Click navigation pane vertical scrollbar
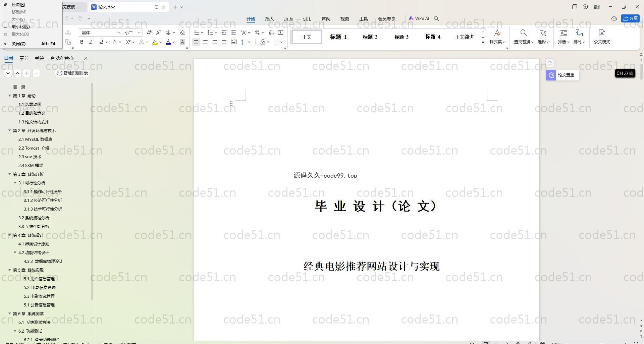This screenshot has height=344, width=644. pyautogui.click(x=92, y=191)
